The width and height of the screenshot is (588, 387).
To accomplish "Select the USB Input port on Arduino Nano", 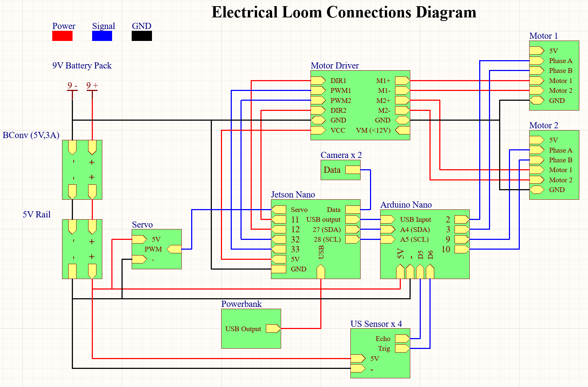I will pos(388,219).
